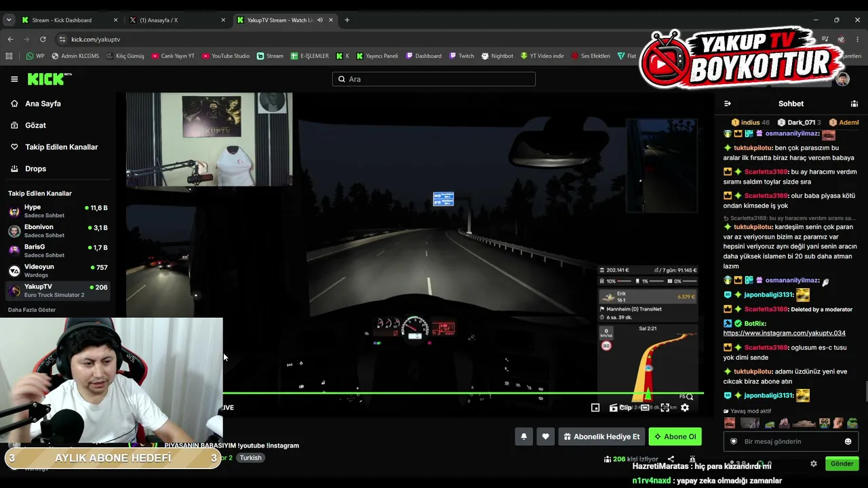Click the heart follow button under the stream
This screenshot has height=488, width=868.
click(x=545, y=436)
